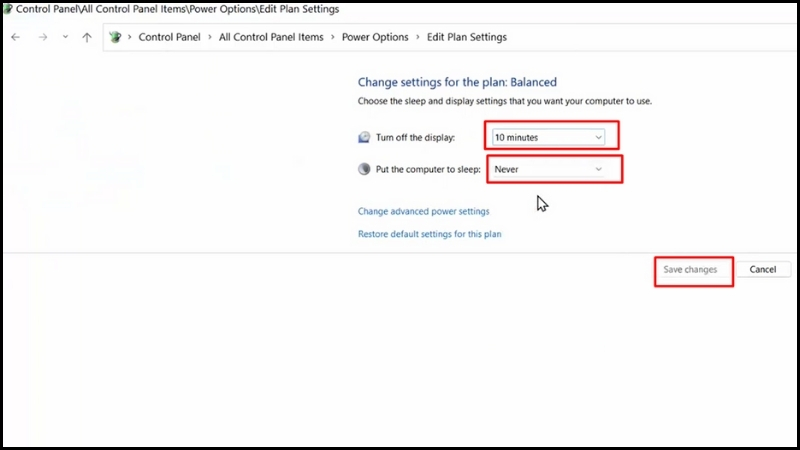800x450 pixels.
Task: Click the Save changes button
Action: tap(690, 269)
